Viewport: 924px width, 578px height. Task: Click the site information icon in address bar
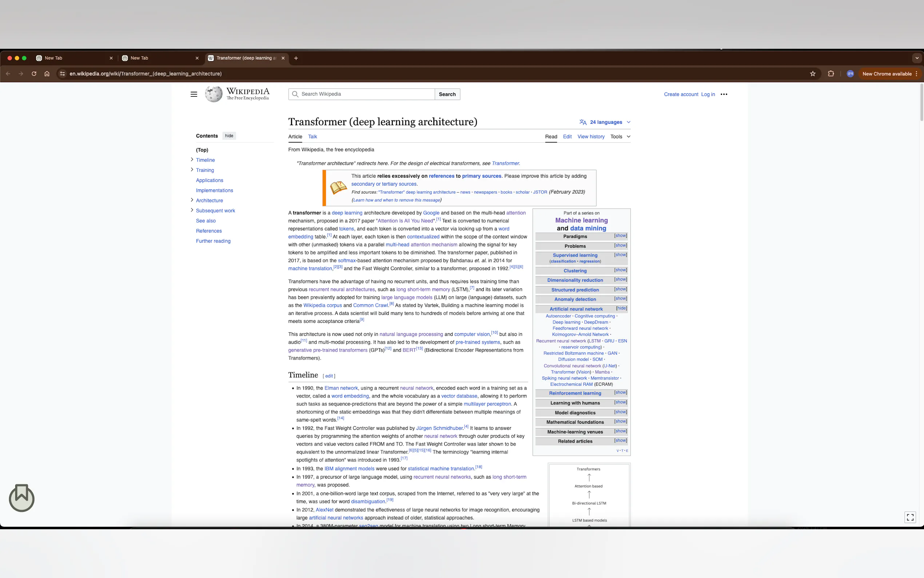click(63, 74)
